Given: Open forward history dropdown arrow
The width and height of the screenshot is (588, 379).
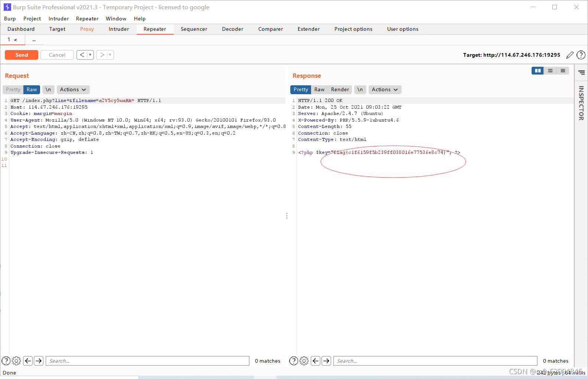Looking at the screenshot, I should (110, 55).
